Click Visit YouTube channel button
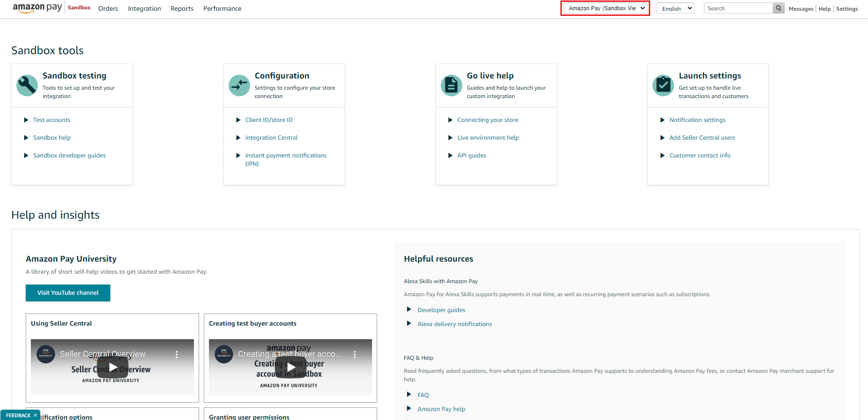This screenshot has height=420, width=868. (x=68, y=293)
